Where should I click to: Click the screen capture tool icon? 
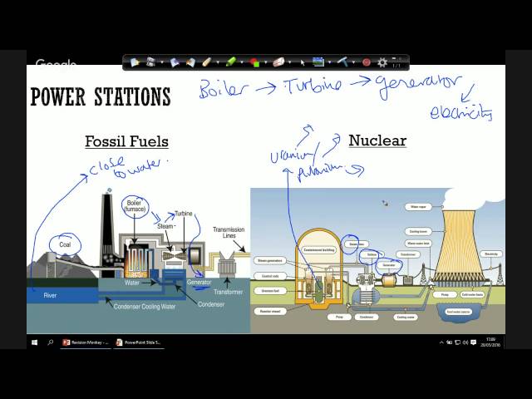(151, 62)
